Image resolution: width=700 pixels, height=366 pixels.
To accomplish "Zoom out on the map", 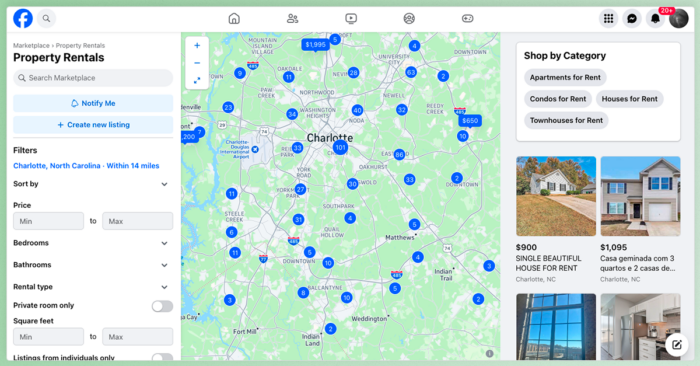I will [197, 63].
